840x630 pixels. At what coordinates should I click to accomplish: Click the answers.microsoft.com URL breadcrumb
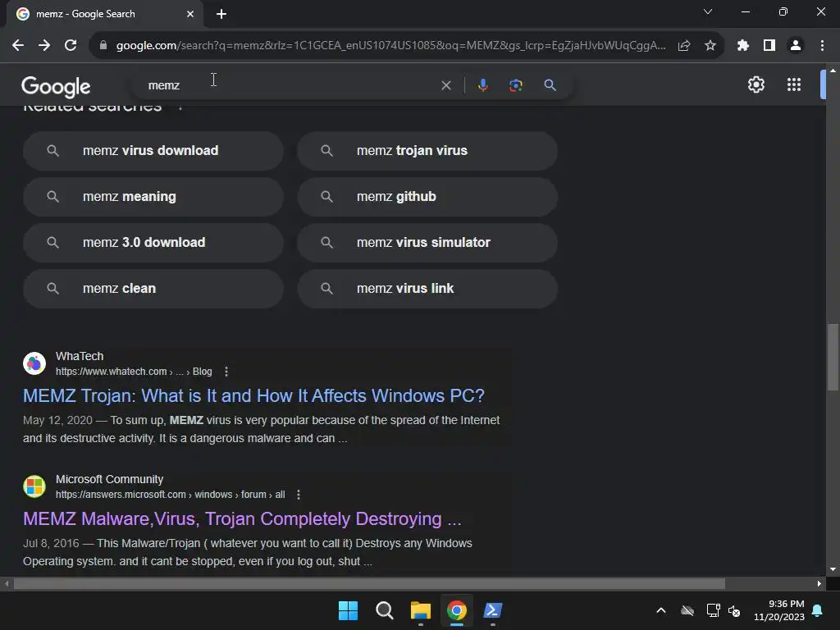click(x=171, y=495)
